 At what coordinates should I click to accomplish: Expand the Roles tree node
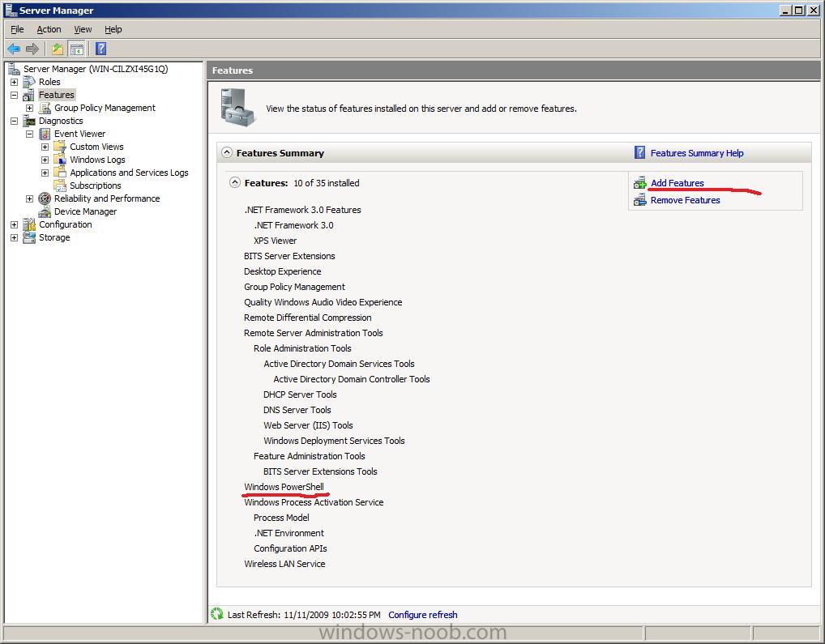click(x=15, y=82)
